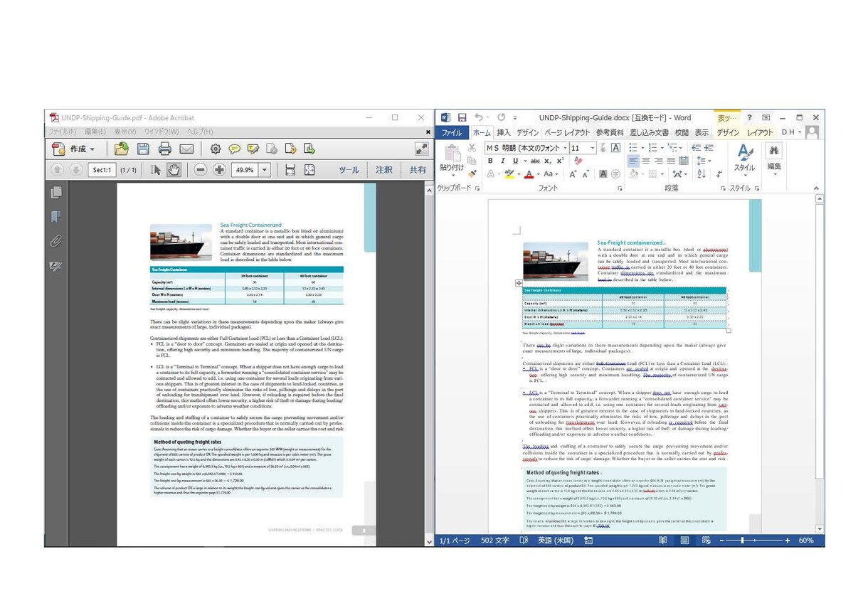
Task: Zoom in with Acrobat's plus button
Action: pyautogui.click(x=219, y=170)
